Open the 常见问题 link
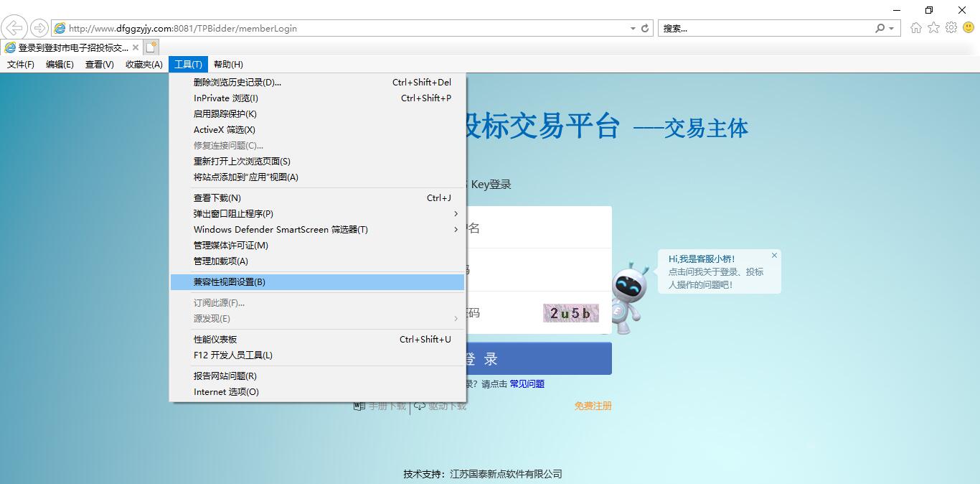 coord(527,384)
